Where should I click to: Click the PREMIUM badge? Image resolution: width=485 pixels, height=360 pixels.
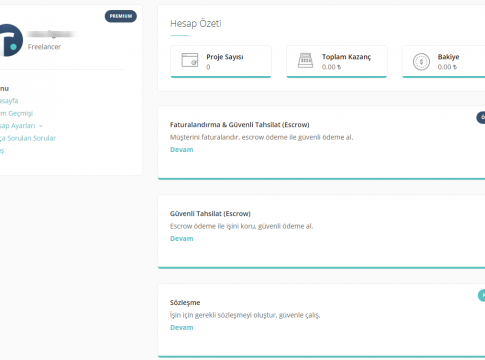click(x=121, y=16)
